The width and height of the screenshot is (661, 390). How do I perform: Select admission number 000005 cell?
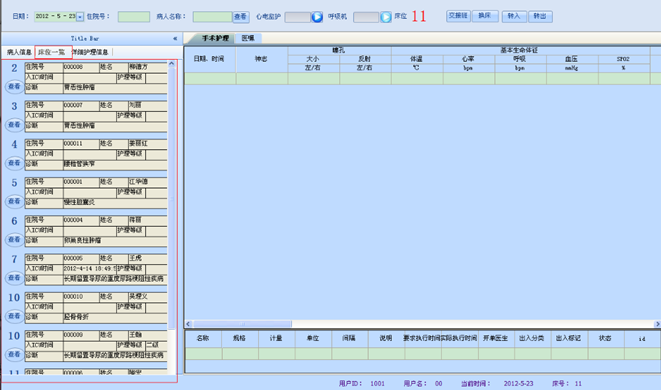pos(81,258)
